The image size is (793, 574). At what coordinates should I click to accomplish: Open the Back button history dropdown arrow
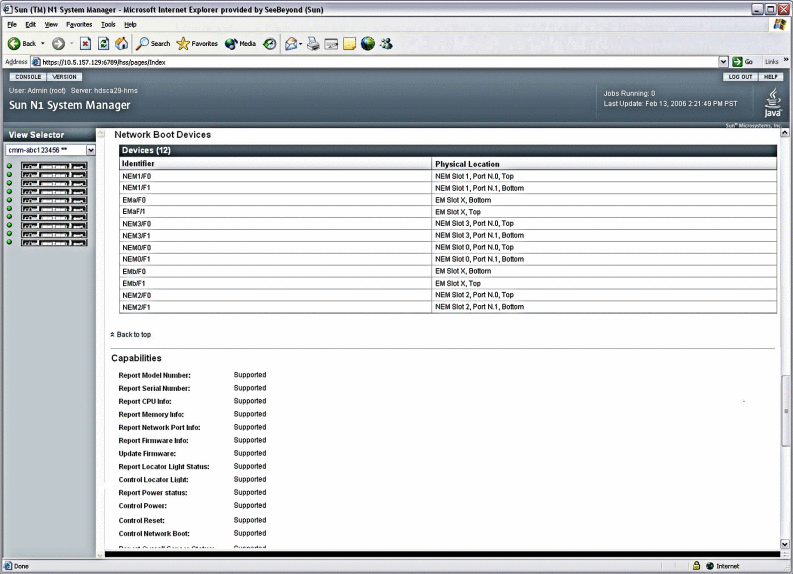(x=42, y=44)
